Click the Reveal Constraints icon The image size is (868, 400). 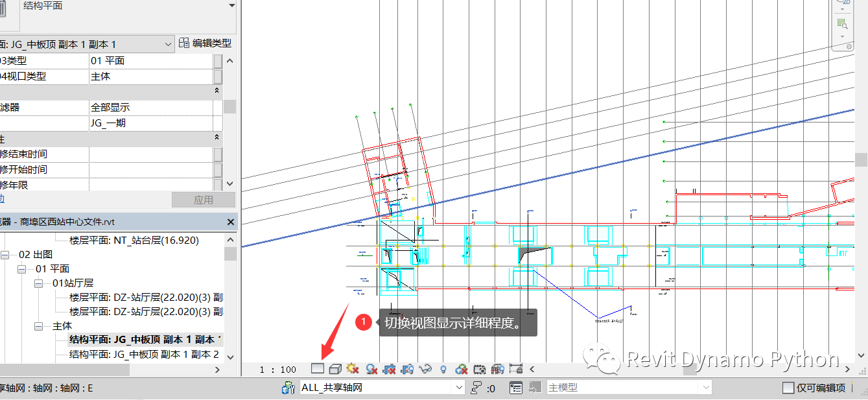tap(516, 368)
